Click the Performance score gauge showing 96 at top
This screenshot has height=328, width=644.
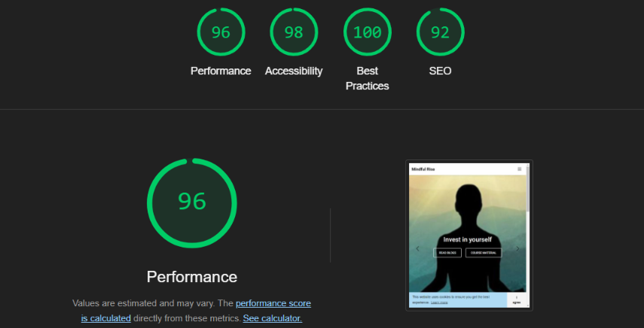pos(221,32)
